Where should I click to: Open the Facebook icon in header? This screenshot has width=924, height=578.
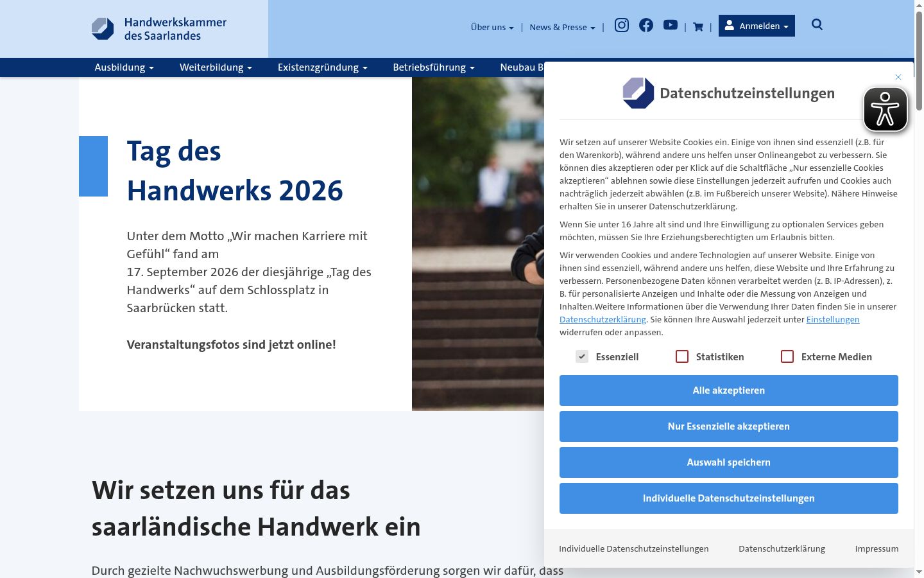[x=646, y=25]
